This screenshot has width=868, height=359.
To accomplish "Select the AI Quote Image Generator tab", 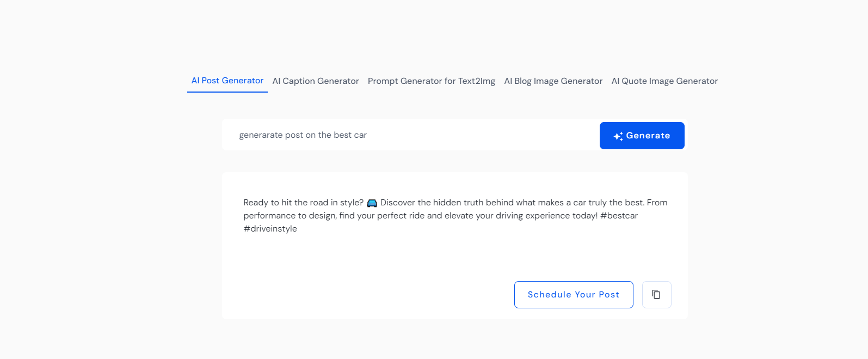I will tap(664, 81).
